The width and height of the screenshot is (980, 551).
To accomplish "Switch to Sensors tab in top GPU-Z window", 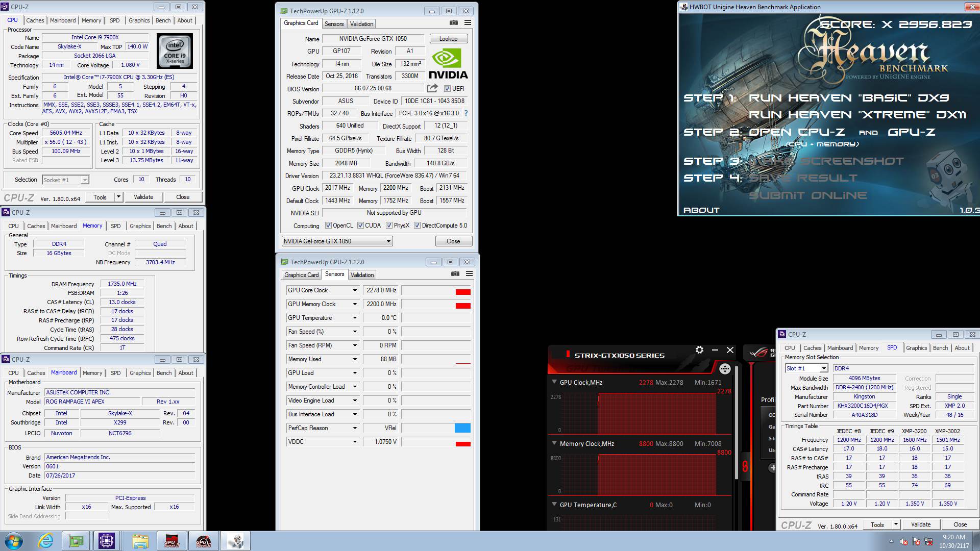I will click(334, 24).
